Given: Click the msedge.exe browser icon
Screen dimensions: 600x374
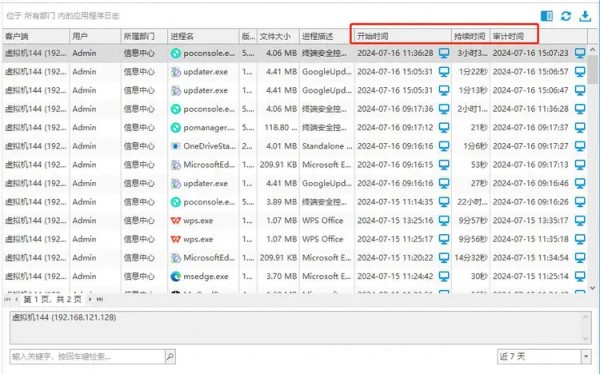Looking at the screenshot, I should coord(176,276).
